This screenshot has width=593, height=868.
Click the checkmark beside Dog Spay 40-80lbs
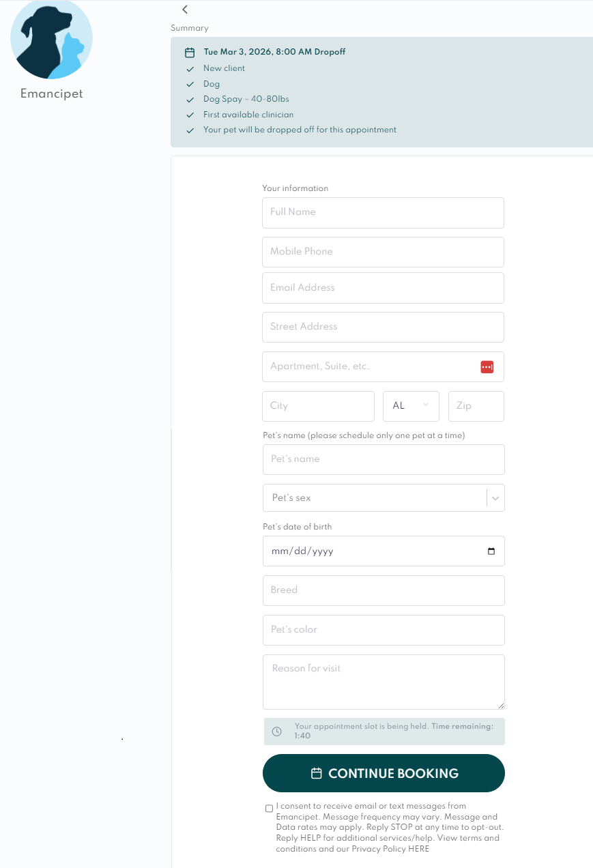(190, 100)
